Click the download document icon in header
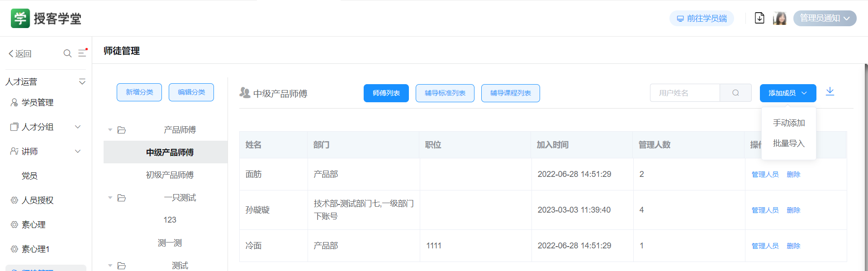868x271 pixels. tap(759, 18)
